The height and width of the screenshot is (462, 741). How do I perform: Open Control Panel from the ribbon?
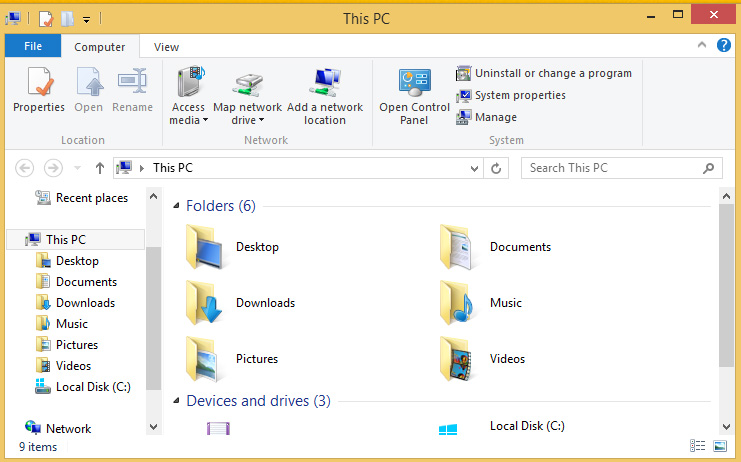click(x=414, y=96)
